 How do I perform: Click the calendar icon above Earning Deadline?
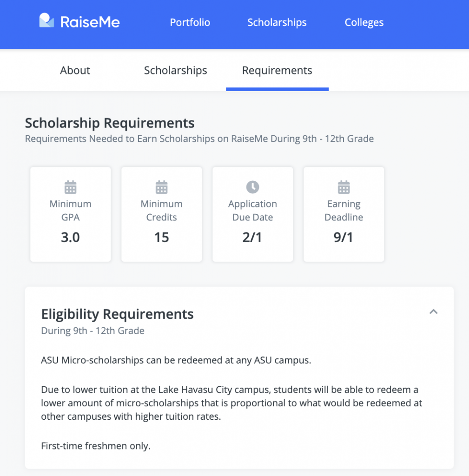point(343,187)
